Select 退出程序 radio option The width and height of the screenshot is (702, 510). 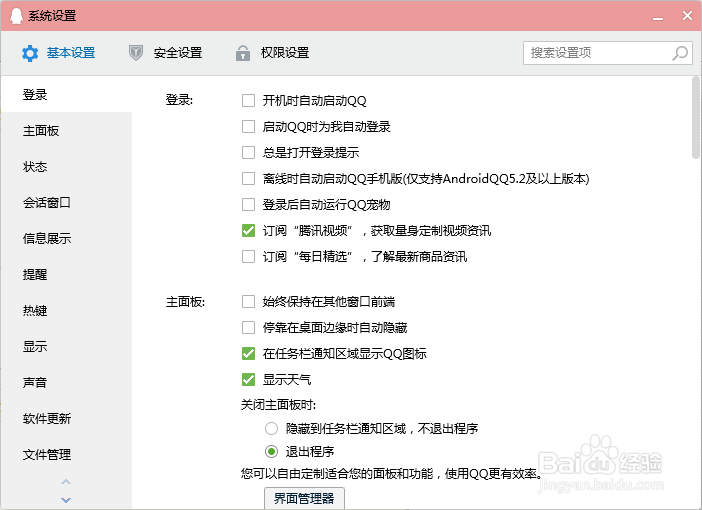(271, 451)
